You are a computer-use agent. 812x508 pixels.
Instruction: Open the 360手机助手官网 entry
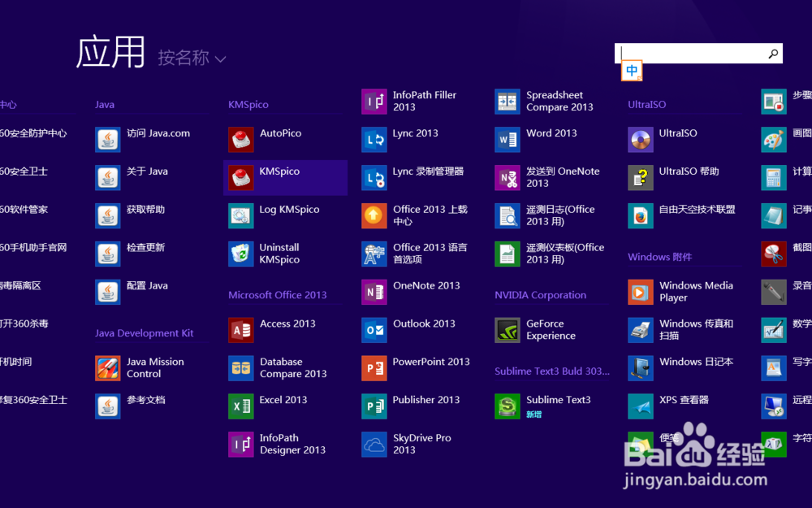[x=33, y=248]
